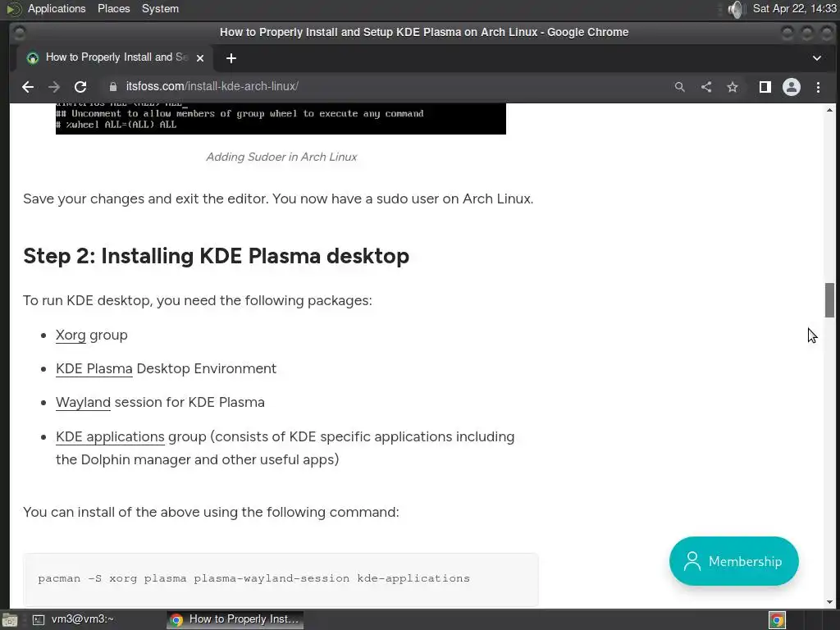Click the site lock icon

click(x=113, y=87)
